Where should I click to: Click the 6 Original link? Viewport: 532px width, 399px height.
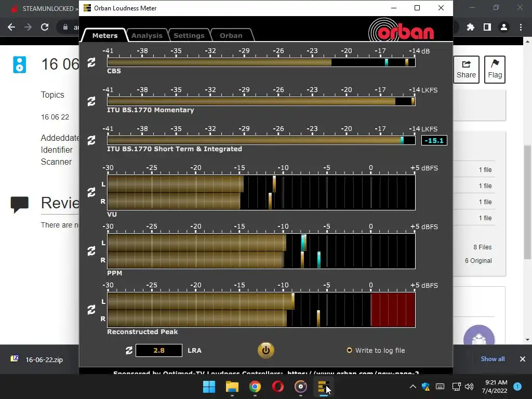(478, 261)
